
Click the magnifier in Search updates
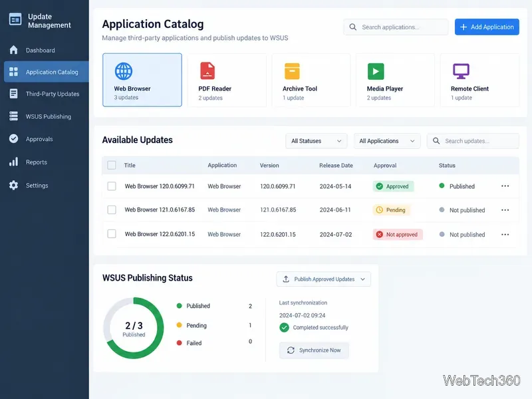[x=436, y=141]
